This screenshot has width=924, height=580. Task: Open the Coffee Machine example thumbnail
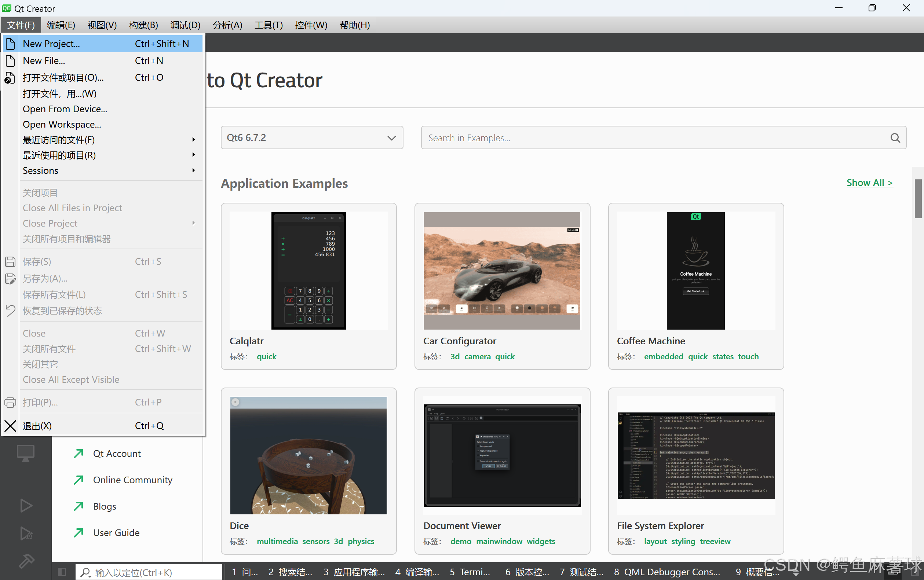coord(696,271)
